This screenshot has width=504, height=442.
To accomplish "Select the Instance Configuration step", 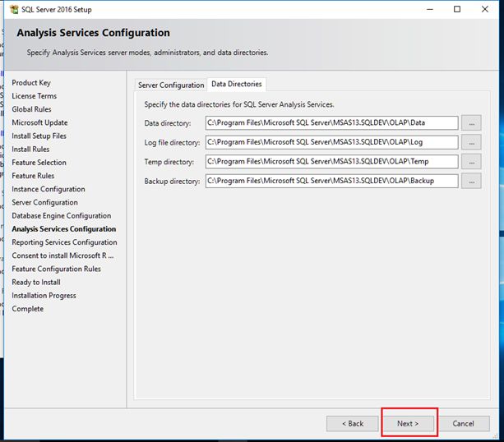I will coord(49,189).
